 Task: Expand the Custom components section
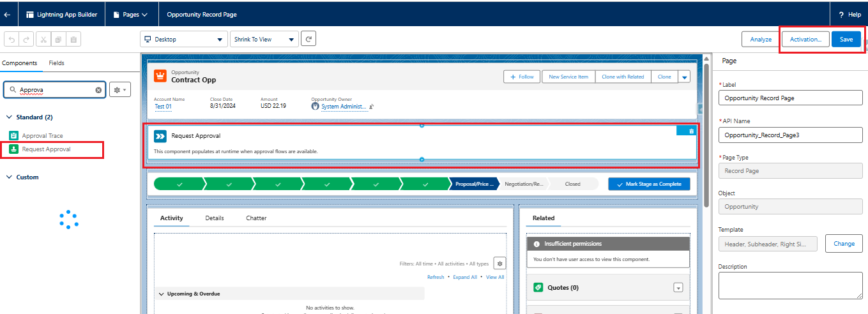click(x=10, y=177)
